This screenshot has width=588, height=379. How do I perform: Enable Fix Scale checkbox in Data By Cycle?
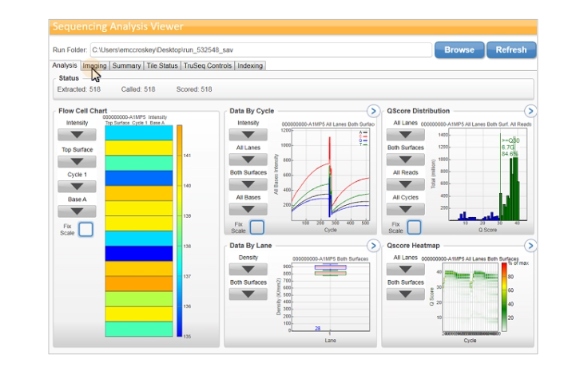coord(256,227)
